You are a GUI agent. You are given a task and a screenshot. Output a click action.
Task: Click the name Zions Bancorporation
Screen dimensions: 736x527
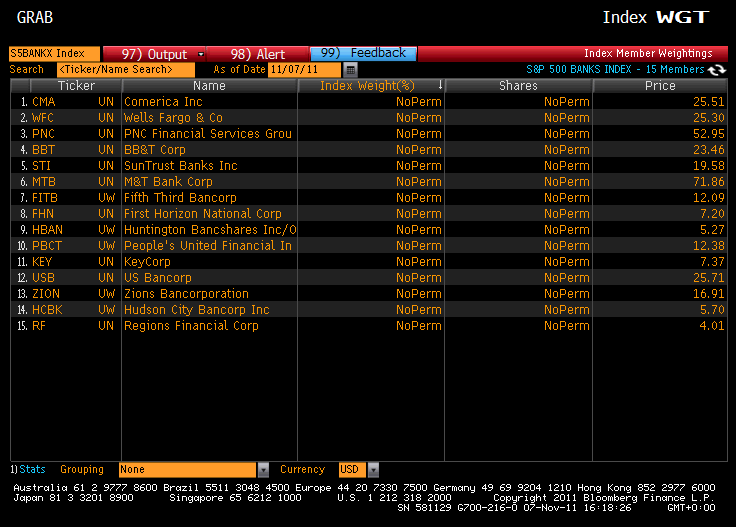(186, 293)
